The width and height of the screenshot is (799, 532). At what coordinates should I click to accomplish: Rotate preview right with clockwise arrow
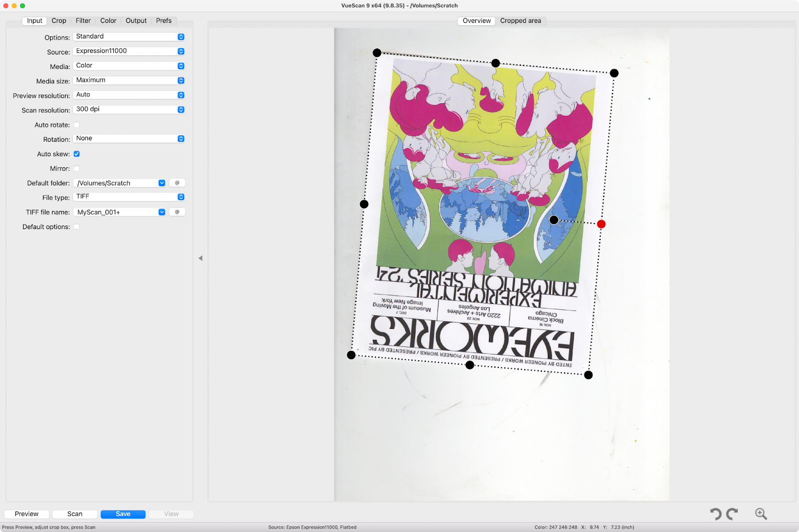pyautogui.click(x=732, y=514)
